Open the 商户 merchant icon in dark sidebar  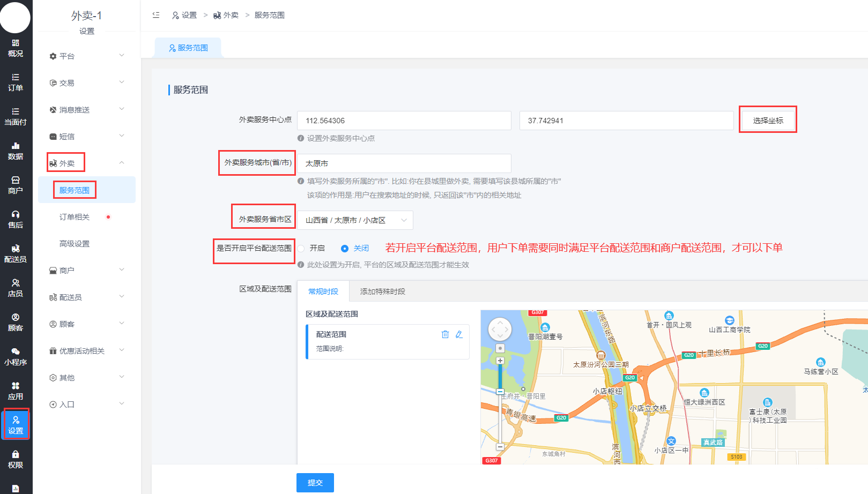tap(16, 185)
